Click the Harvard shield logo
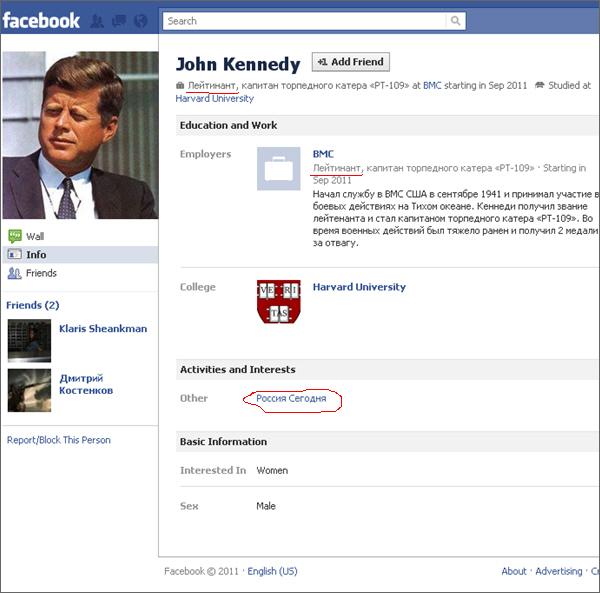600x593 pixels. pos(279,301)
